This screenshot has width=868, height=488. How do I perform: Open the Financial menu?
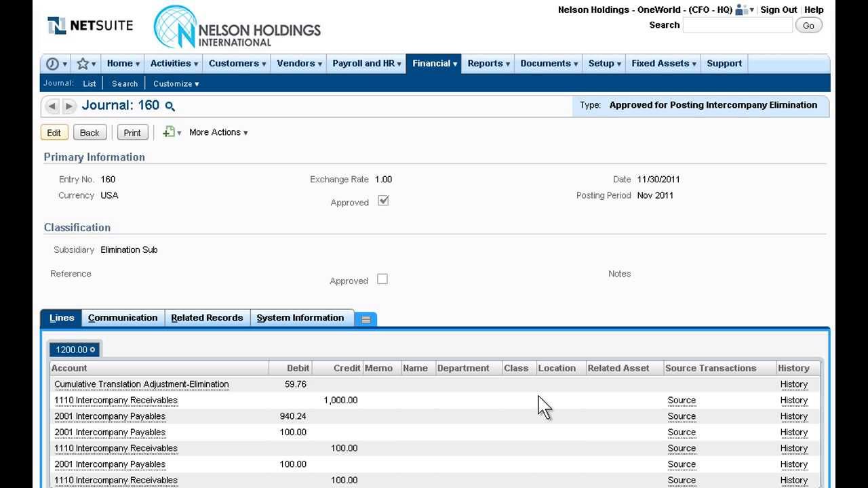(434, 64)
